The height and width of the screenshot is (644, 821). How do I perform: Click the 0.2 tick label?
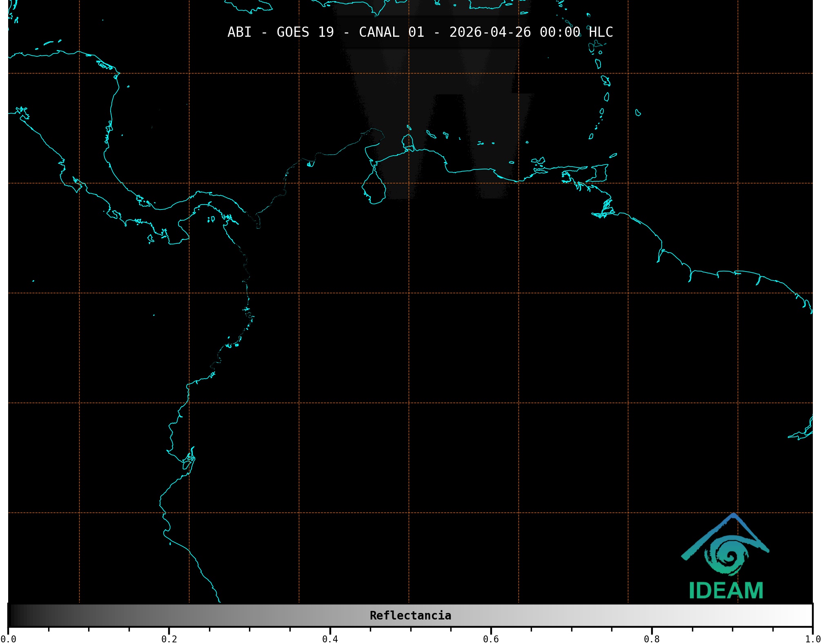point(169,639)
